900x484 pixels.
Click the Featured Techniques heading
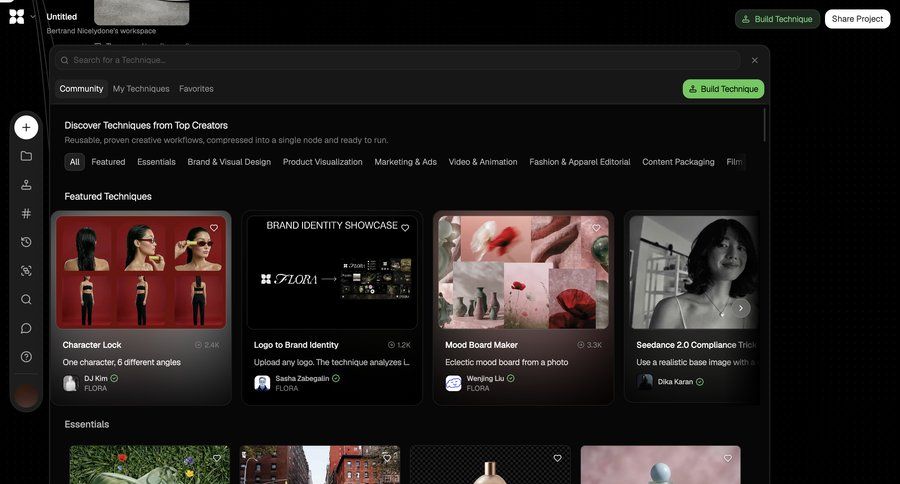pos(108,196)
